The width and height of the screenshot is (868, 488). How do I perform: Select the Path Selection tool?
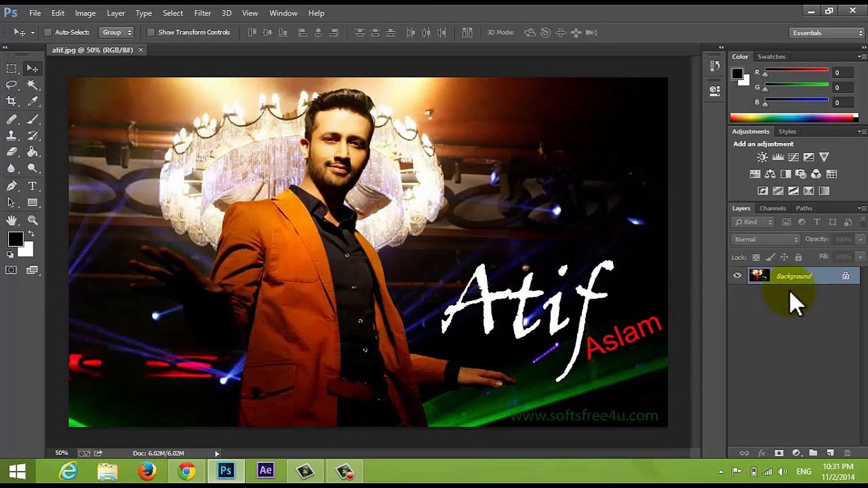[x=12, y=203]
